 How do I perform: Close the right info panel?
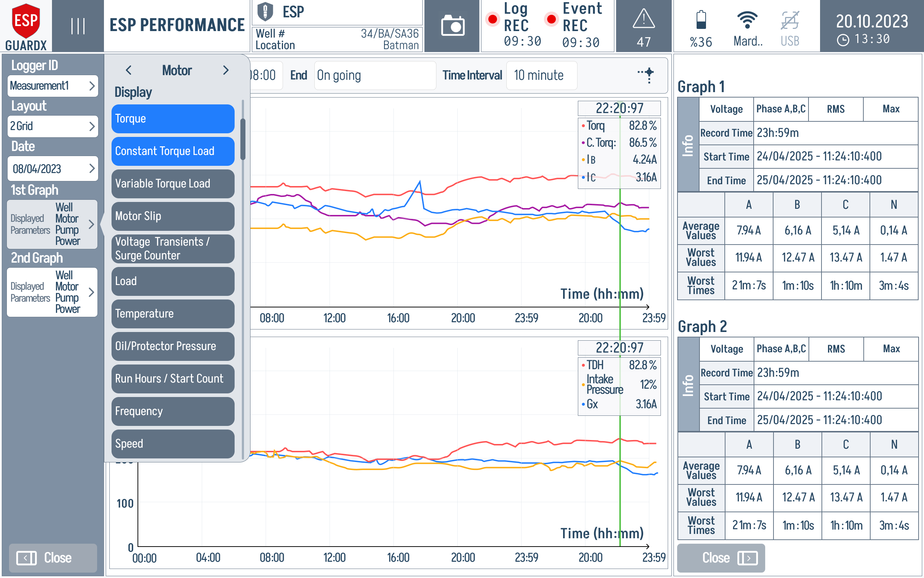click(x=721, y=558)
